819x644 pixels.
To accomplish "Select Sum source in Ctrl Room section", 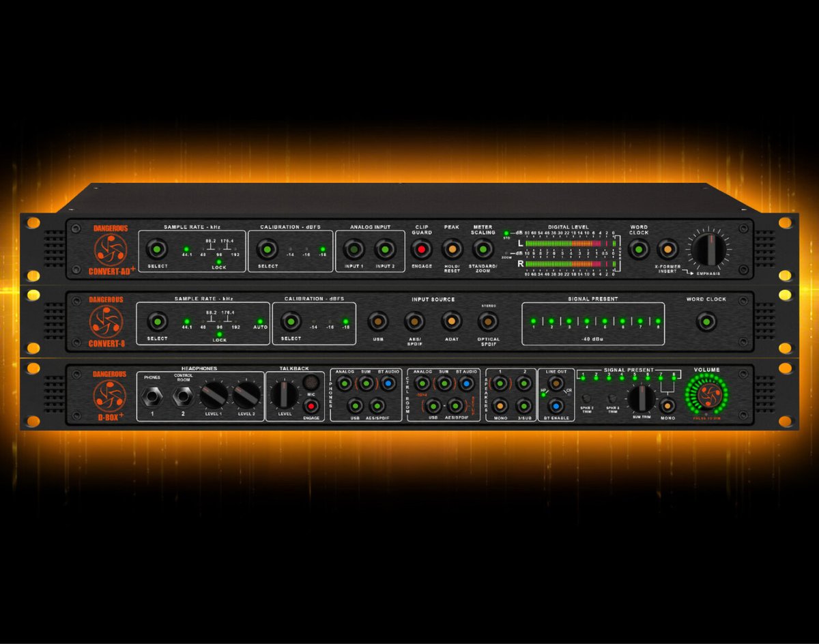I will tap(444, 383).
